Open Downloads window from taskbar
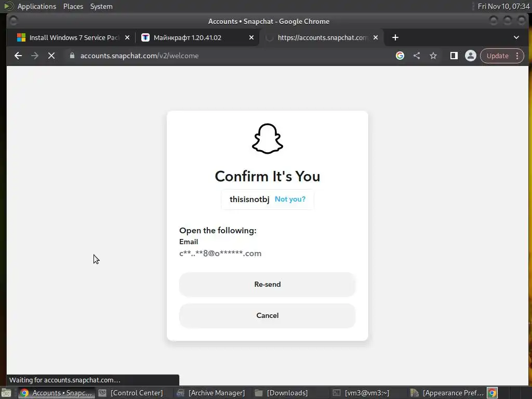The height and width of the screenshot is (399, 532). coord(282,393)
